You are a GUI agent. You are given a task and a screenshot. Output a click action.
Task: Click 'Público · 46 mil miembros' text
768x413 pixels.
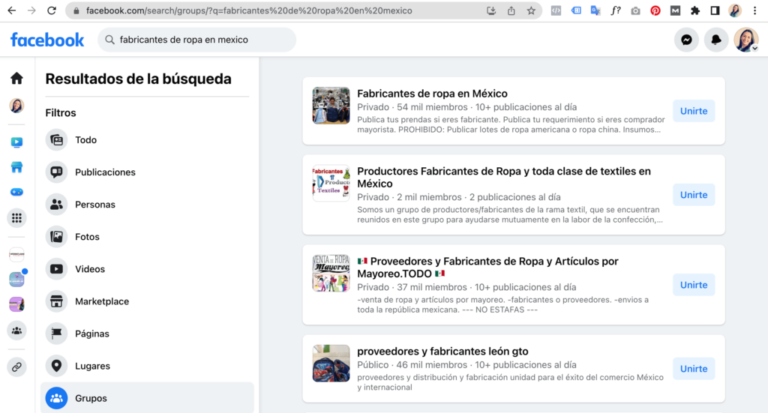[412, 365]
